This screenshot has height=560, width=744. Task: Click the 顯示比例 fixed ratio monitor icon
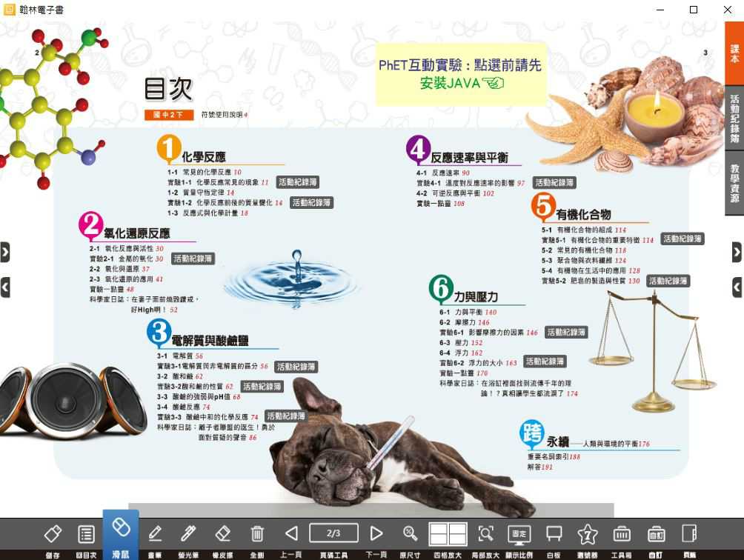[x=519, y=534]
